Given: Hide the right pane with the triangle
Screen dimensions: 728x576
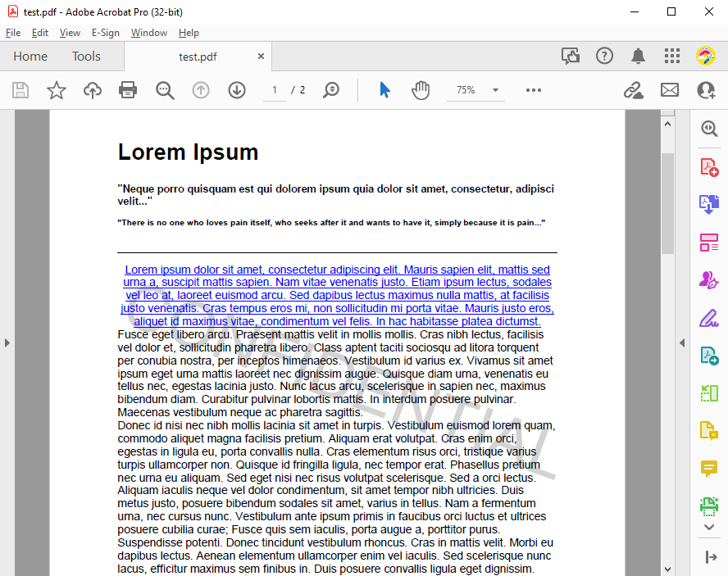Looking at the screenshot, I should tap(682, 343).
